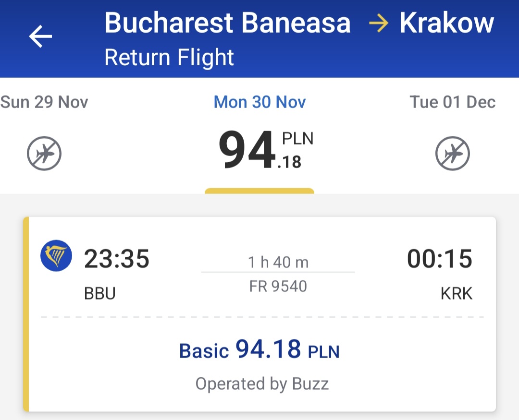Click the Return Flight subtitle
The height and width of the screenshot is (420, 519).
(x=169, y=58)
